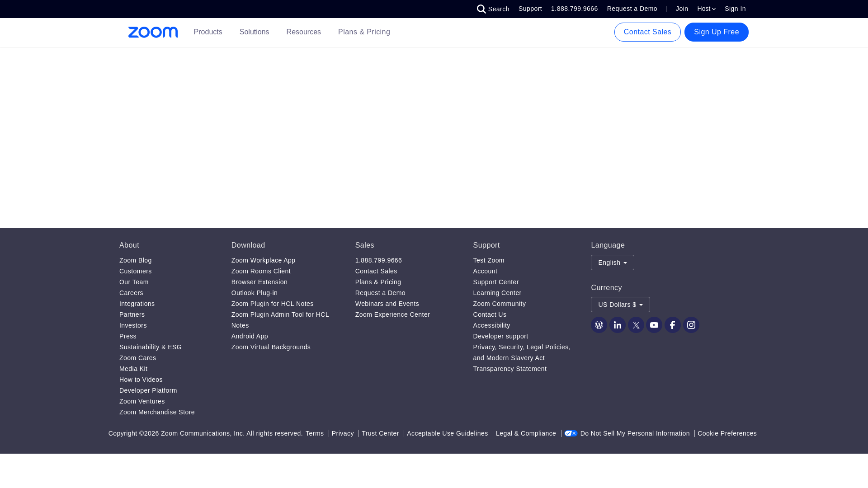Open the English language dropdown
The width and height of the screenshot is (868, 488).
tap(613, 263)
